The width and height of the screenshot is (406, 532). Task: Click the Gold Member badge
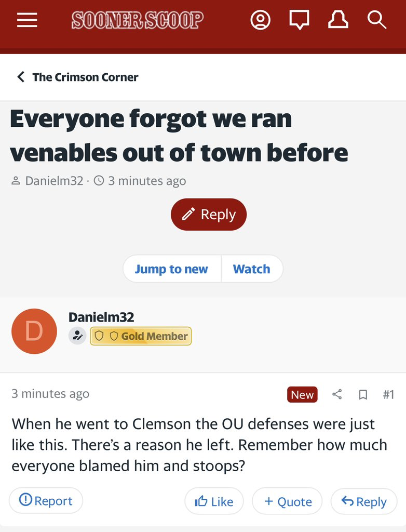[x=141, y=336]
